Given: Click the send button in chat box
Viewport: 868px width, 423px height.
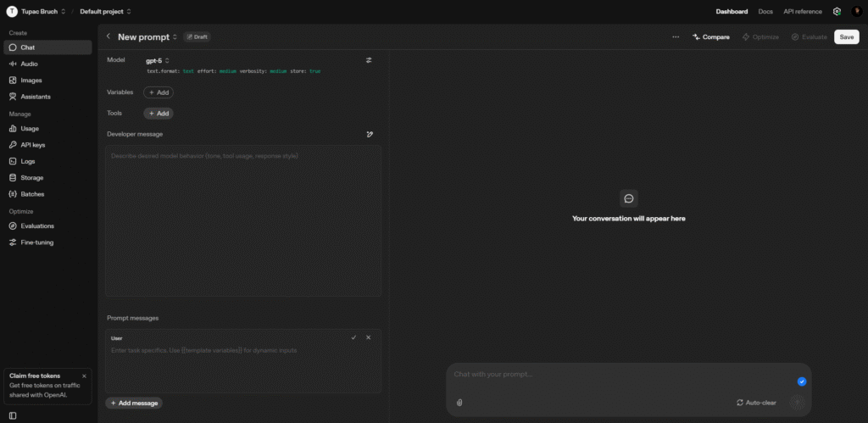Looking at the screenshot, I should (798, 403).
